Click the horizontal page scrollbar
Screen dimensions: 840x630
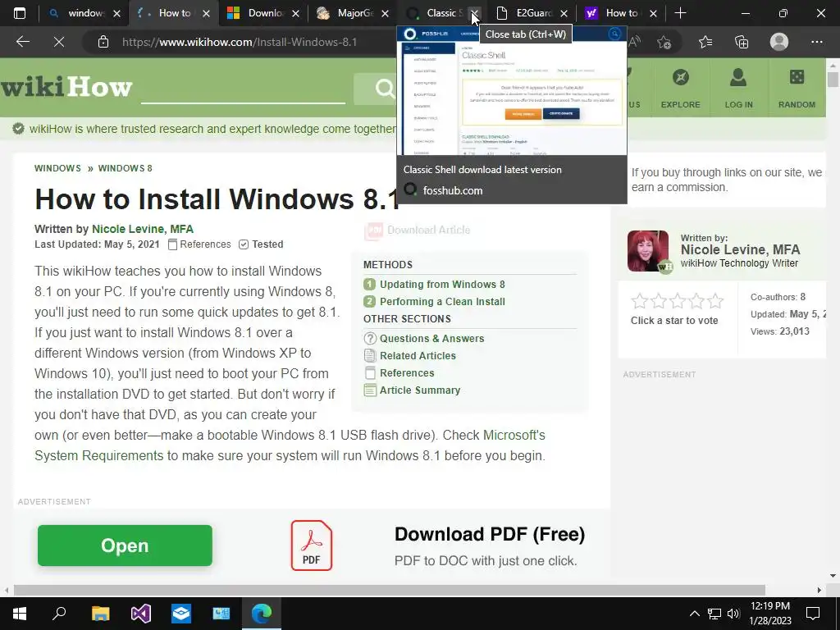390,590
